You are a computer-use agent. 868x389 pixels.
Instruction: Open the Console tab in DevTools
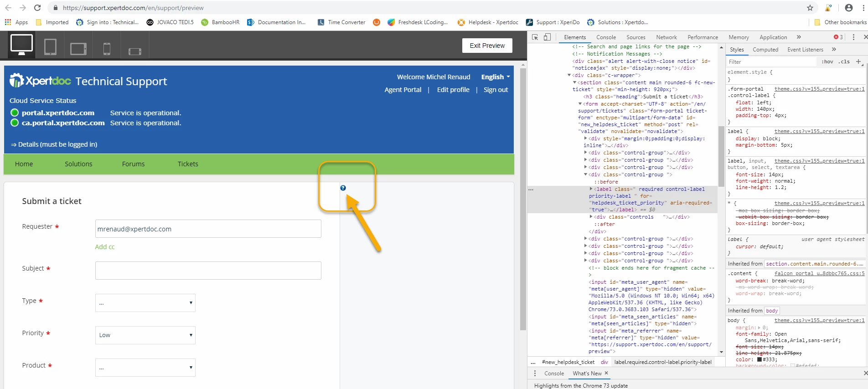[606, 37]
